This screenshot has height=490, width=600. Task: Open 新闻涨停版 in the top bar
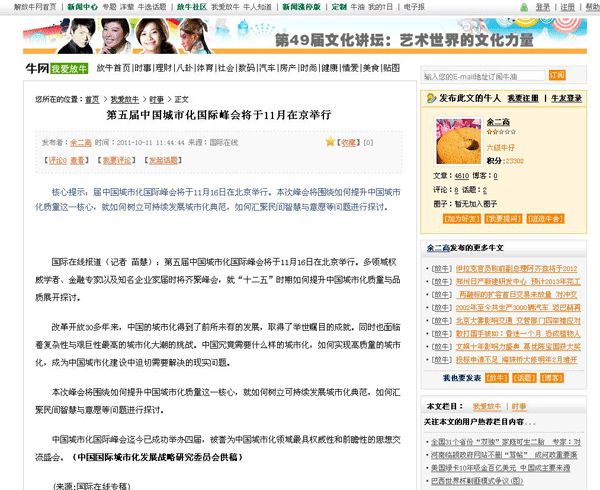coord(301,7)
